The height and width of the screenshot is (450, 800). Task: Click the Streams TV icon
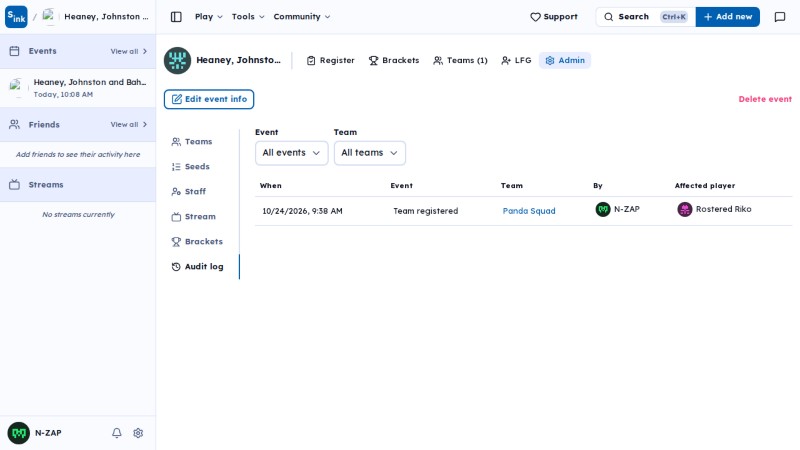14,185
